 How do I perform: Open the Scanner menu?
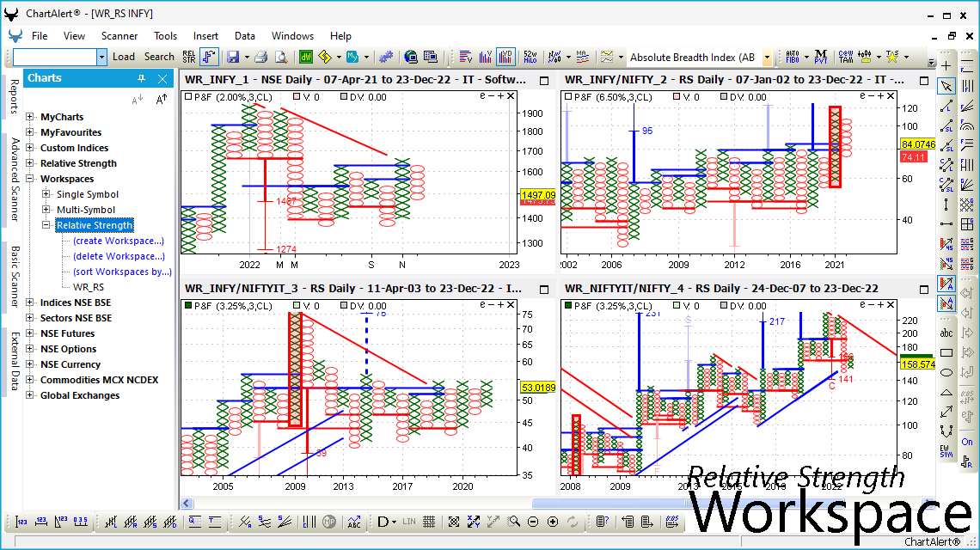coord(119,35)
